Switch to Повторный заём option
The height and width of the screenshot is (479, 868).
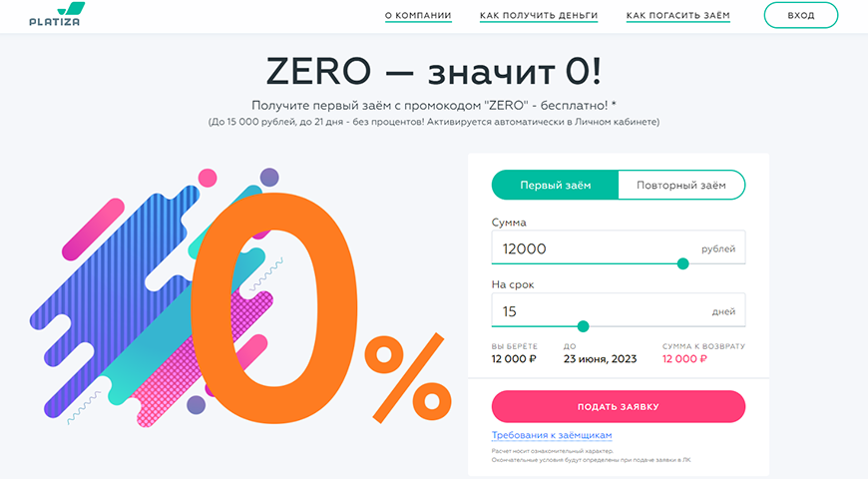click(681, 186)
